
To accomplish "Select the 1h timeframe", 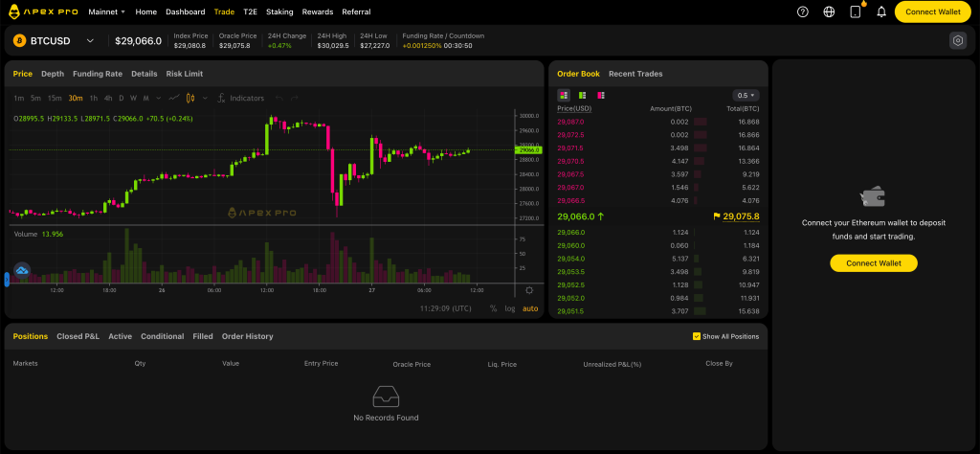I will (x=94, y=99).
